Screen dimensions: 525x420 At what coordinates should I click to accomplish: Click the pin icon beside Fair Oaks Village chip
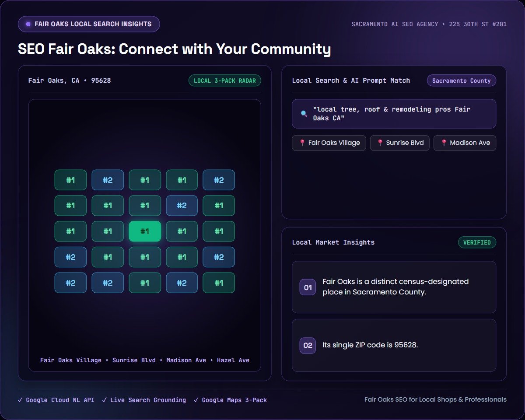pyautogui.click(x=302, y=143)
